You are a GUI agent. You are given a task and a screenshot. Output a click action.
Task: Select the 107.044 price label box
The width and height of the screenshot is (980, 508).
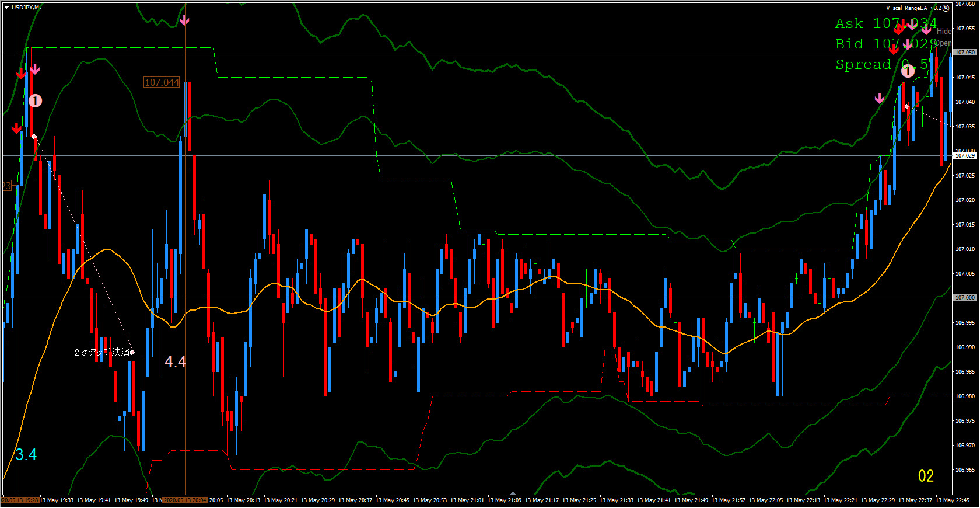(162, 82)
